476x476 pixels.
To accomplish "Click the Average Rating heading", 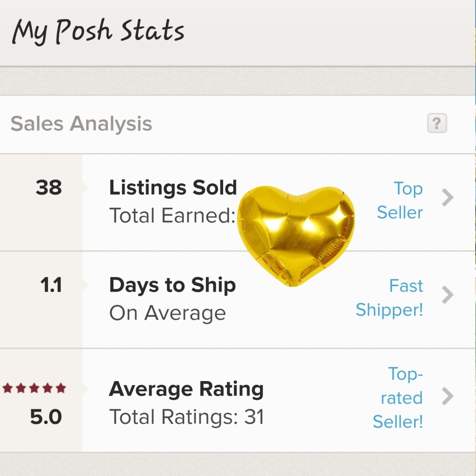I will (x=187, y=389).
